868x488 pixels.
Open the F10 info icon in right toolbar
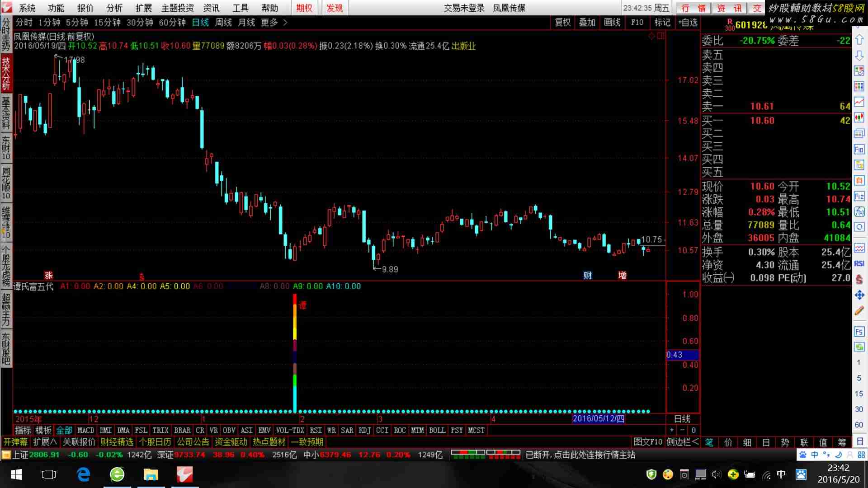pos(859,149)
